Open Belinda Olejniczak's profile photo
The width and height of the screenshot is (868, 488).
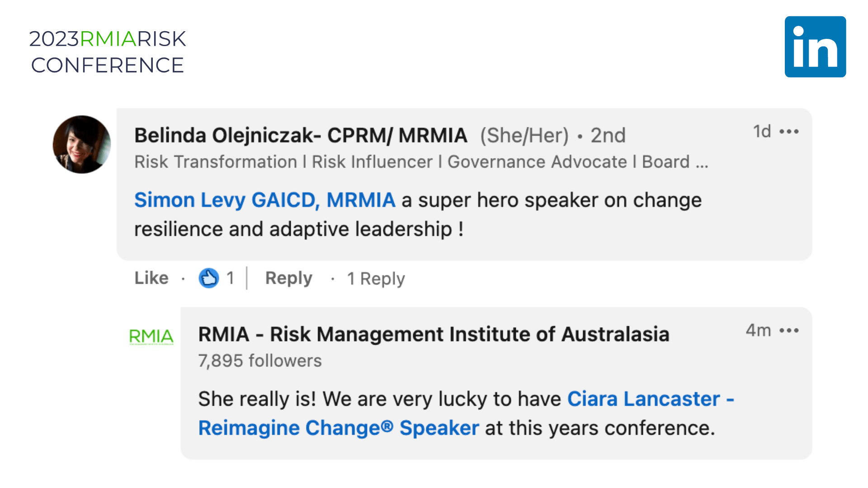coord(82,145)
